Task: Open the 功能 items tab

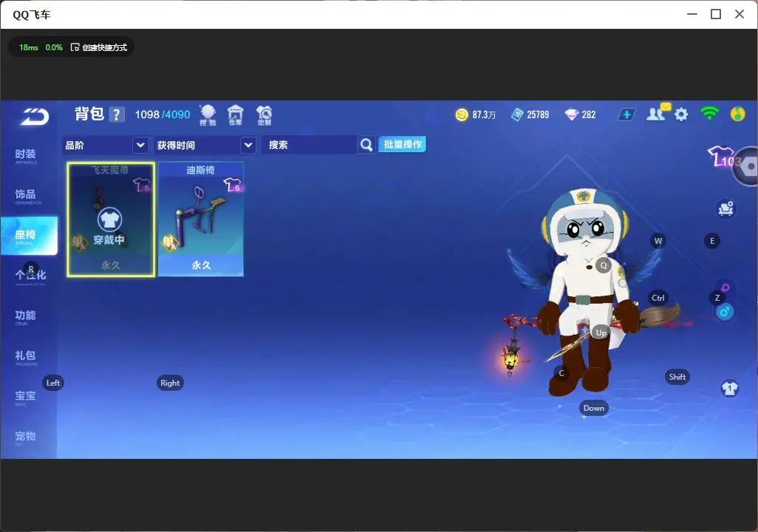Action: [26, 317]
